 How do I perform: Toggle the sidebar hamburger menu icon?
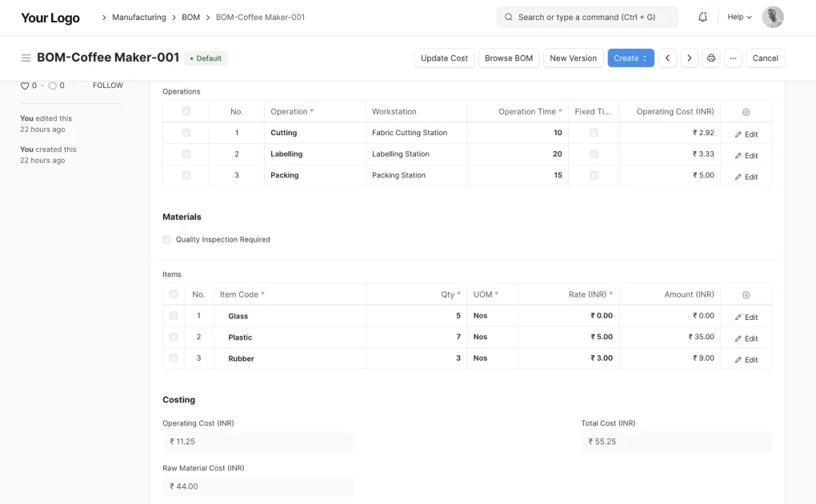[26, 58]
